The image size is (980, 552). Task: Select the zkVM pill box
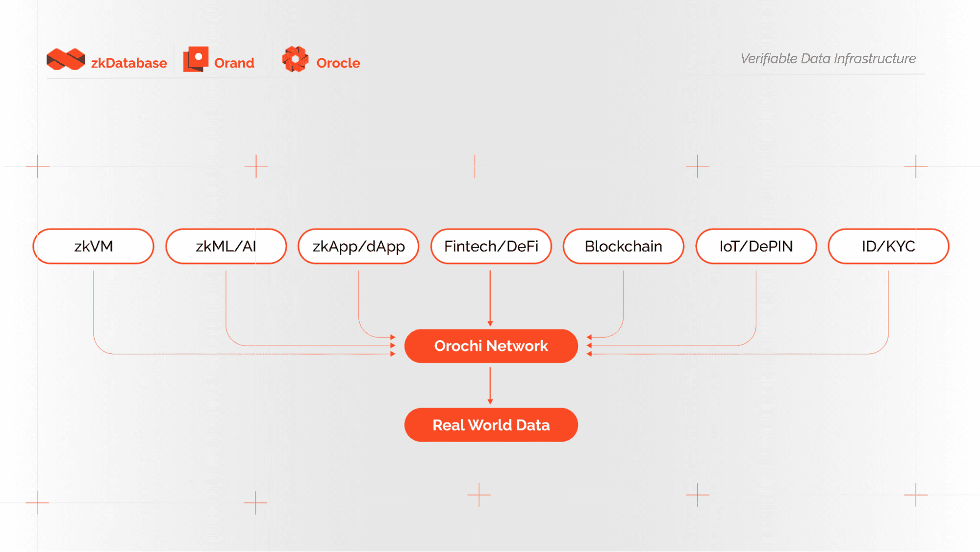click(x=94, y=246)
